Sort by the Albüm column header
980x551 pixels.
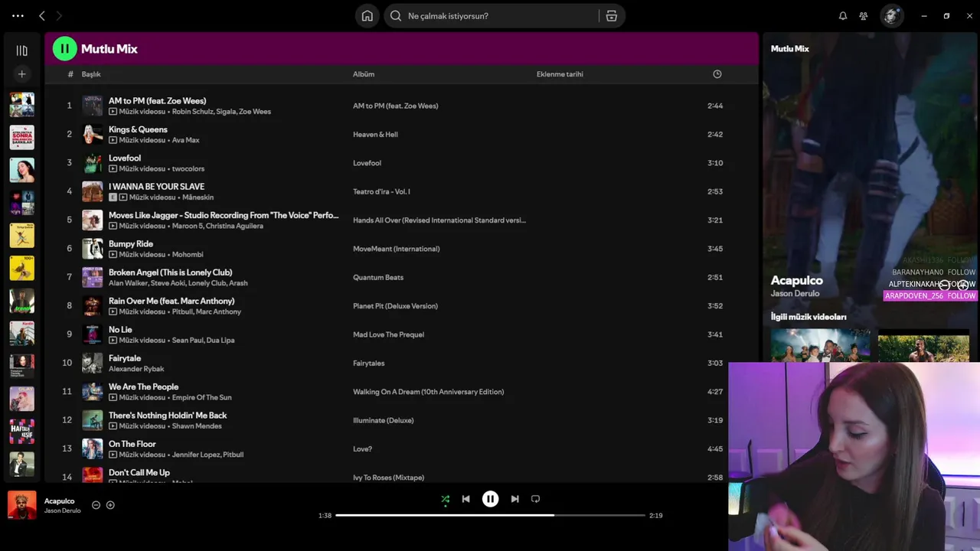[x=364, y=74]
